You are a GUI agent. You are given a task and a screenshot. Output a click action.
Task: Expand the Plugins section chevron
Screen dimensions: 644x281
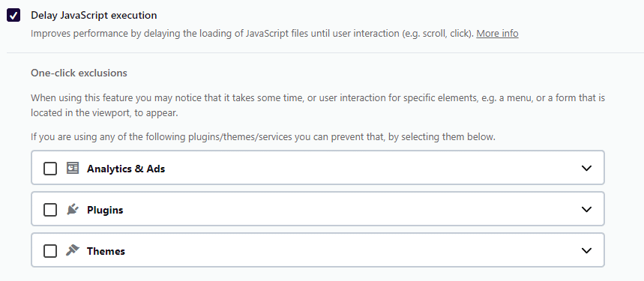586,209
